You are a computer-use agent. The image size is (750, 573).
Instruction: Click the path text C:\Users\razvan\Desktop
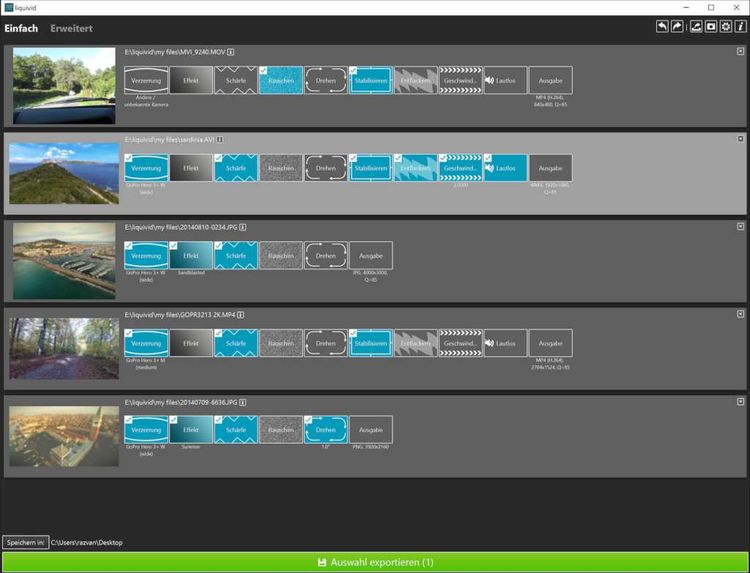[x=87, y=542]
